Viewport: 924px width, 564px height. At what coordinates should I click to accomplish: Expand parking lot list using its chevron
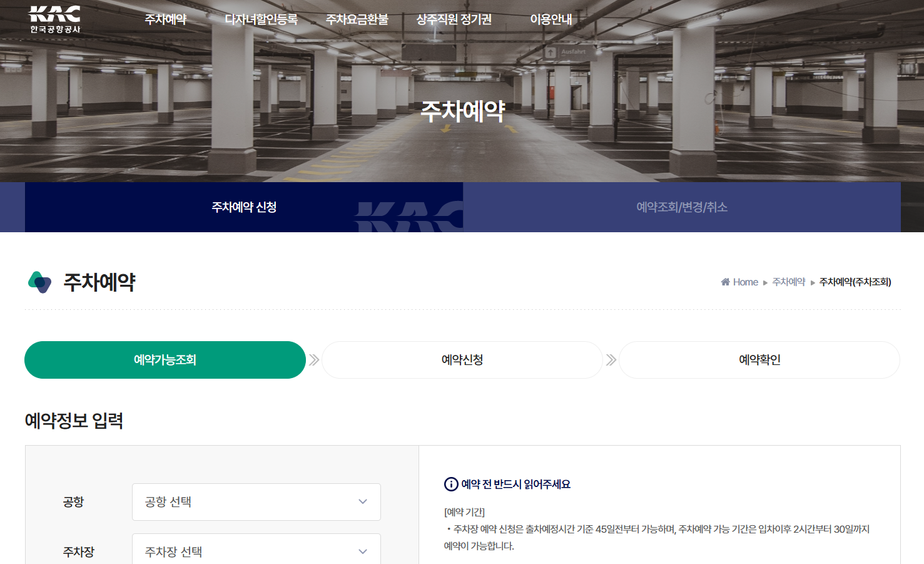pos(363,551)
